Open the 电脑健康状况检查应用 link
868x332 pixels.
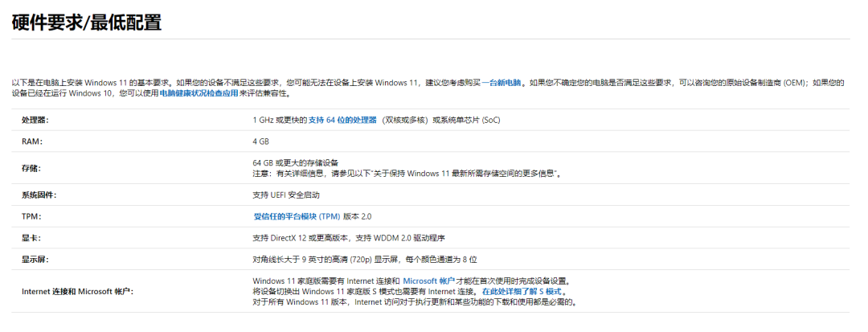coord(199,94)
